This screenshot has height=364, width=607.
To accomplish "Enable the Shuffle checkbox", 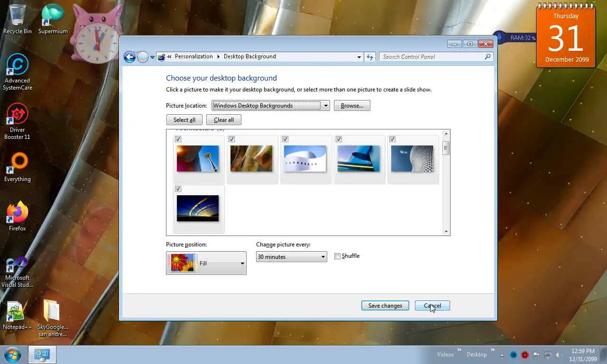I will (x=338, y=256).
